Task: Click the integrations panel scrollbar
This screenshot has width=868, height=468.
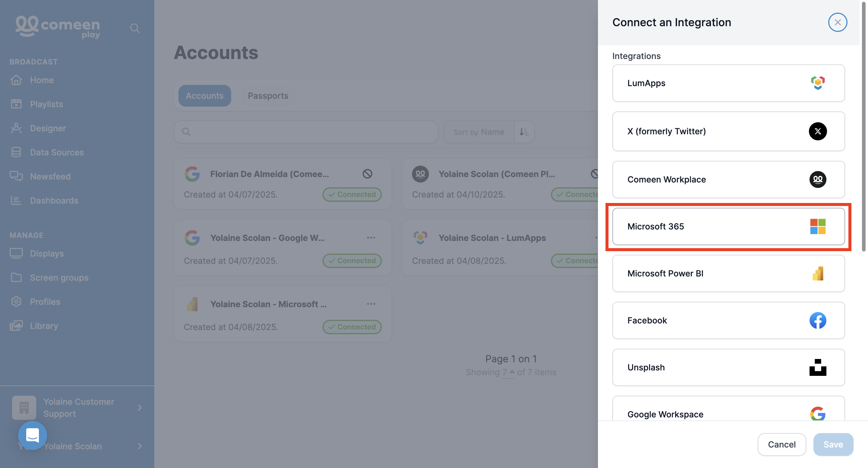Action: pyautogui.click(x=864, y=126)
